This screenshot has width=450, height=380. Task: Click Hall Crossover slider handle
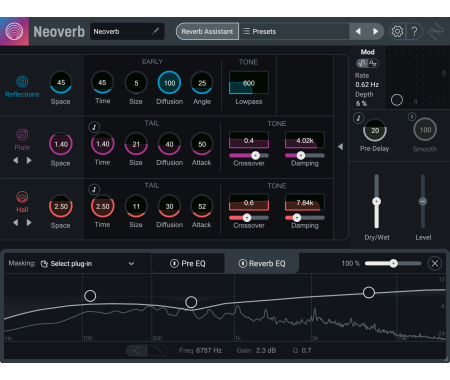(x=247, y=218)
